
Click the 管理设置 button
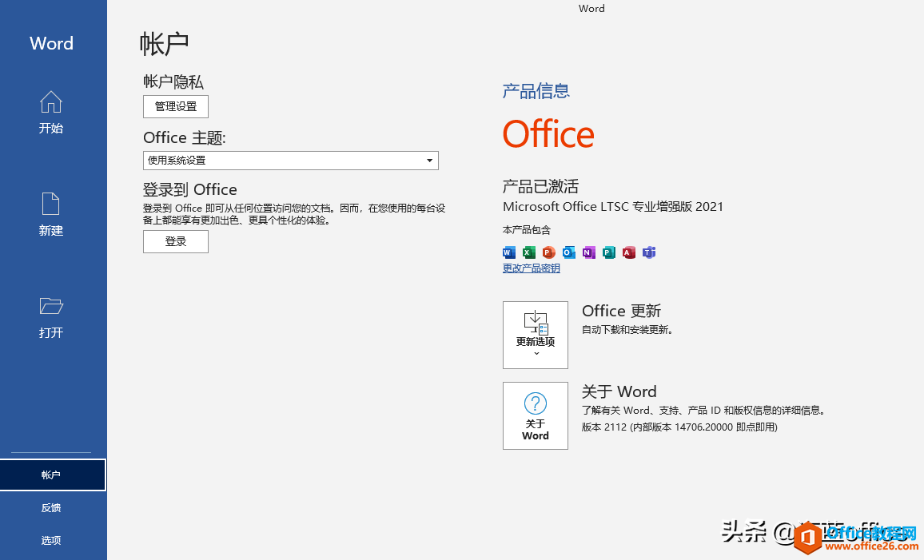[x=176, y=106]
